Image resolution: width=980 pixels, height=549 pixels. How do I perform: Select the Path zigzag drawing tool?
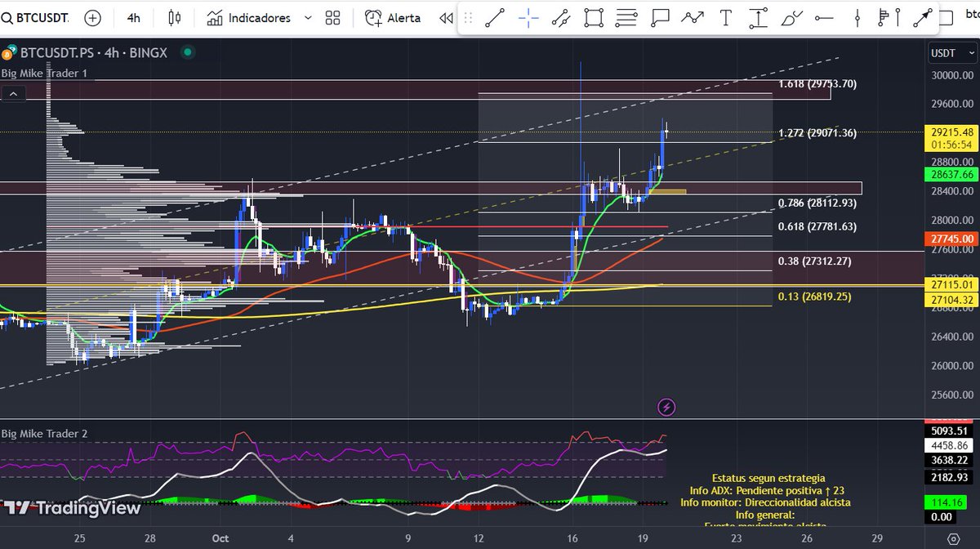(x=693, y=17)
